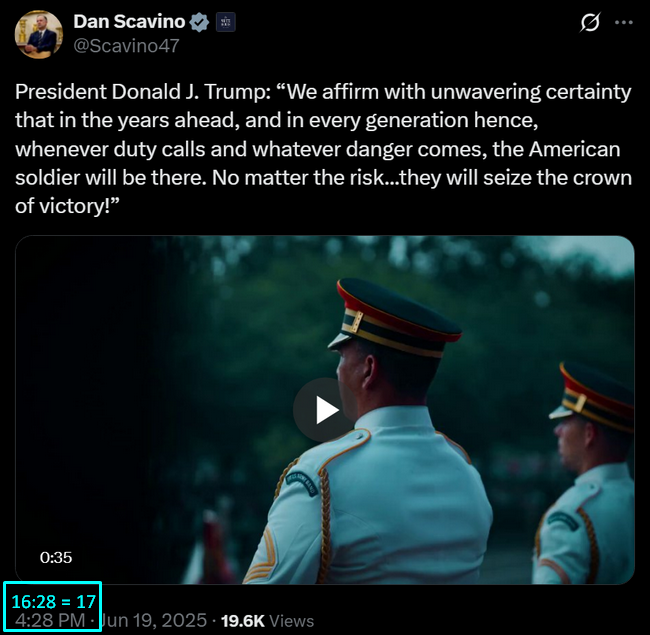Click the tweet text starting President Donald J. Trump
Image resolution: width=650 pixels, height=635 pixels.
coord(323,148)
